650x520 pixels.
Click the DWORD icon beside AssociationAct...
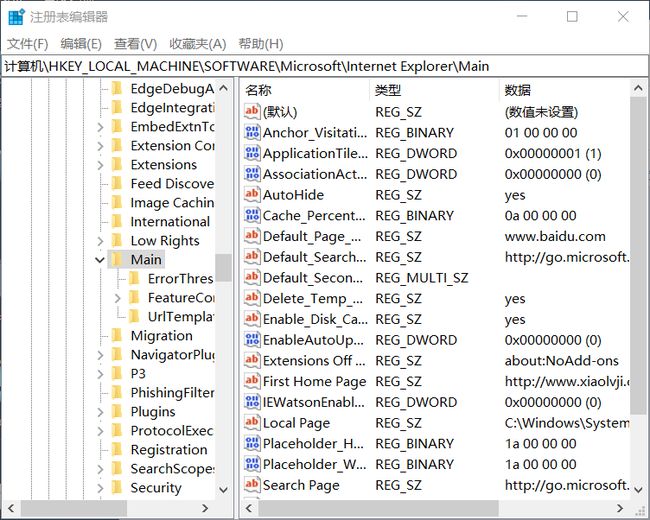pos(252,173)
